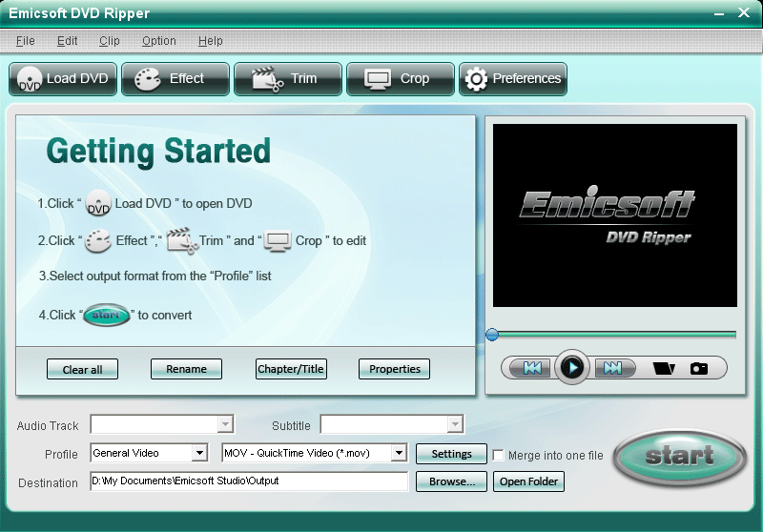Click the Properties button
The height and width of the screenshot is (532, 763).
point(394,369)
